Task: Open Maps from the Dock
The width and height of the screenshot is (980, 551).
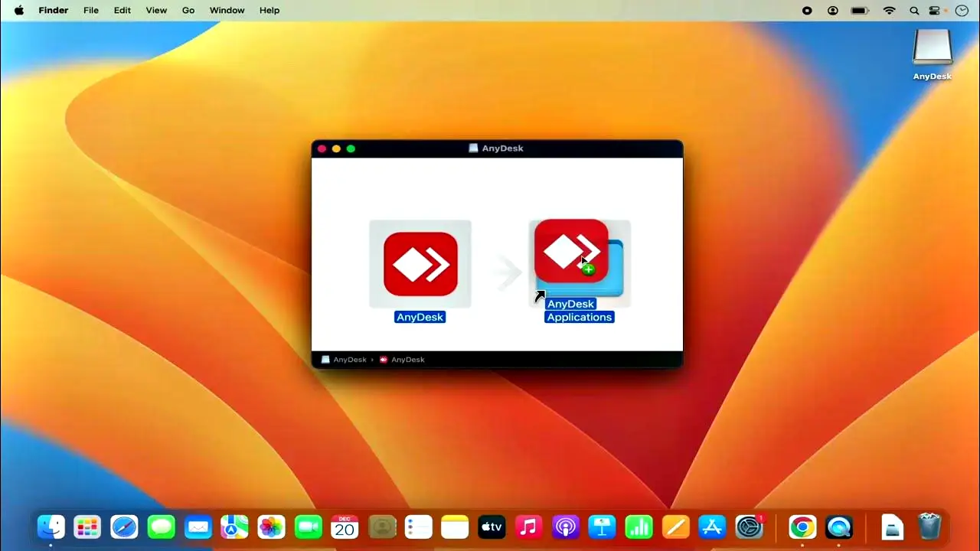Action: (x=234, y=527)
